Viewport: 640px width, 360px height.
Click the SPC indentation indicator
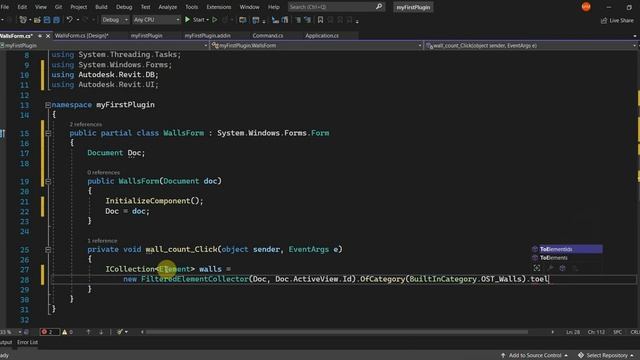point(617,332)
